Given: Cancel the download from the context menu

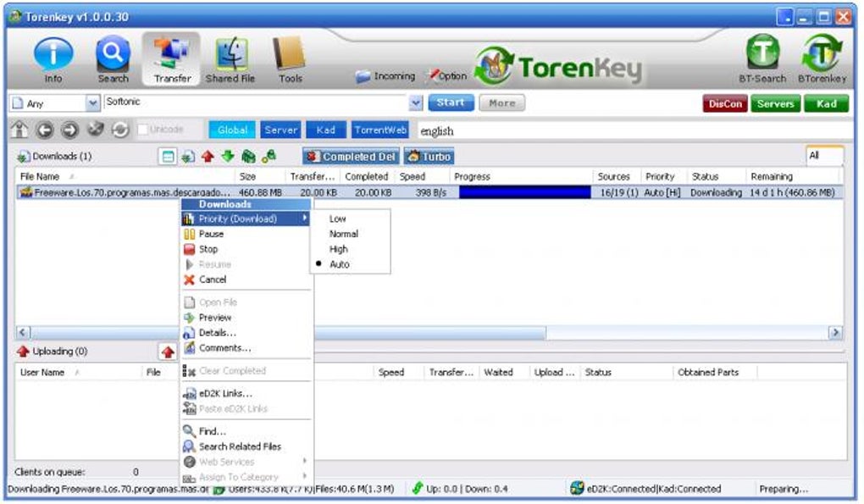Looking at the screenshot, I should coord(246,280).
